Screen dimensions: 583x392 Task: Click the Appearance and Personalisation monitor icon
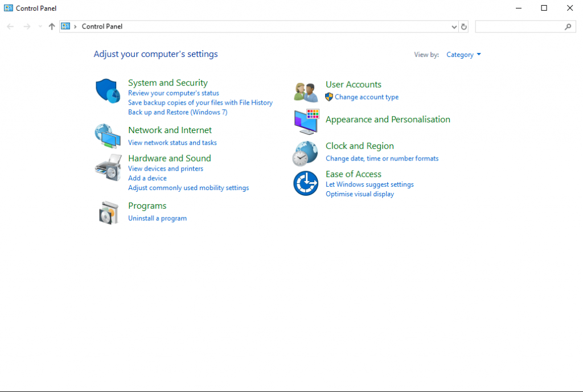click(x=306, y=122)
